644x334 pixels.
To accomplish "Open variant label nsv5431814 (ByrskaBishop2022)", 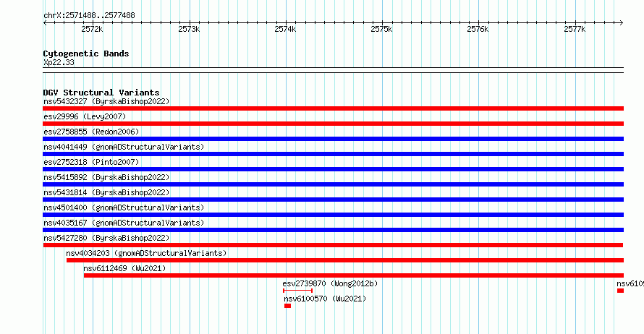I will (x=106, y=192).
